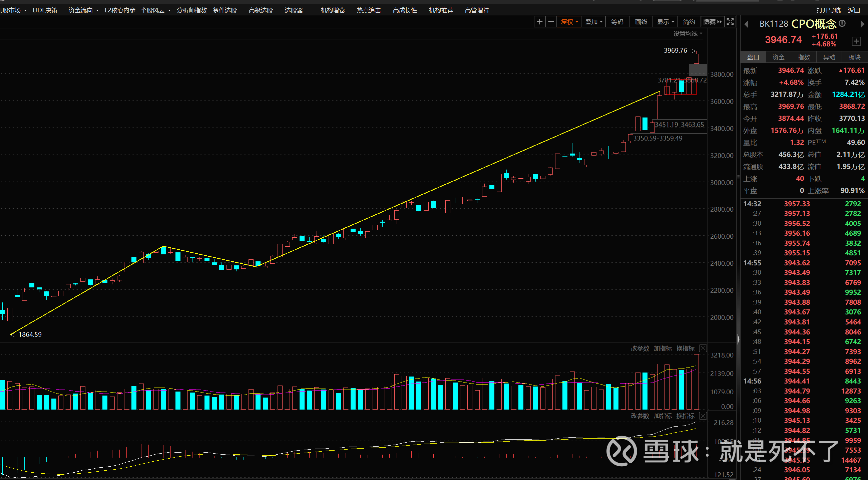Click latest candlestick at chart top
Screen dimensions: 868x480
[696, 58]
